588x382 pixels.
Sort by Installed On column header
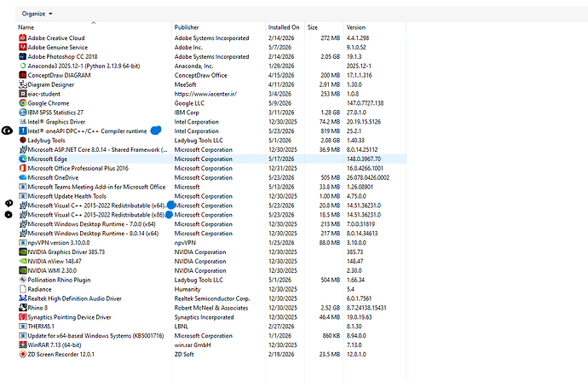284,27
